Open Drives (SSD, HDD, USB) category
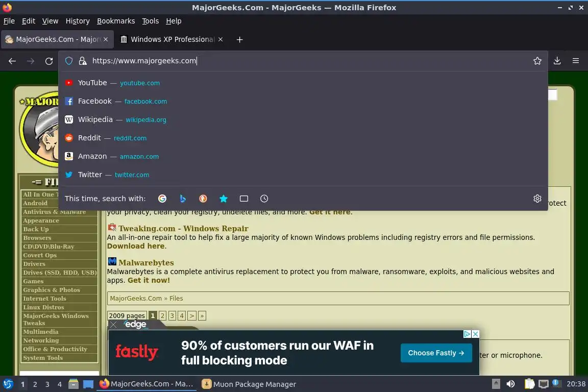 point(60,273)
